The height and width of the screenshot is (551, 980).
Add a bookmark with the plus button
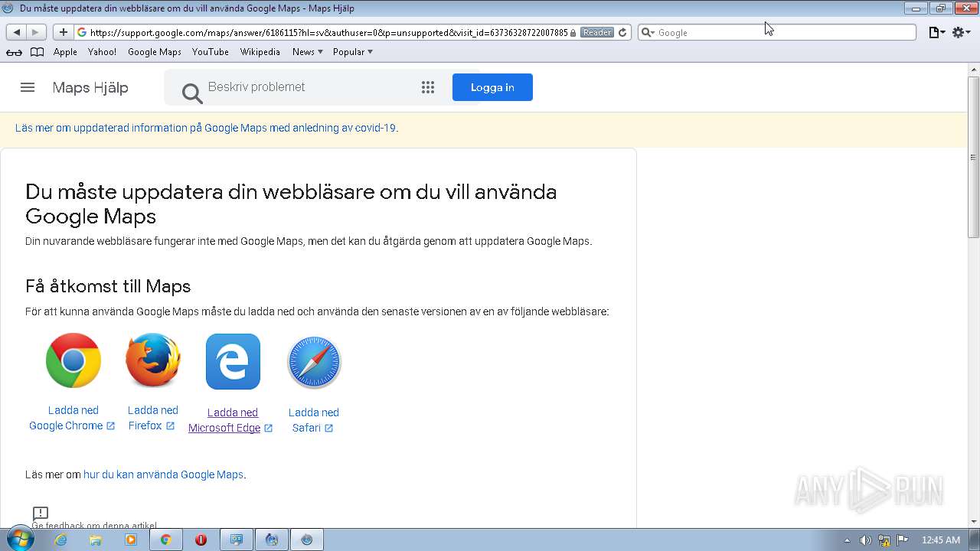[63, 32]
